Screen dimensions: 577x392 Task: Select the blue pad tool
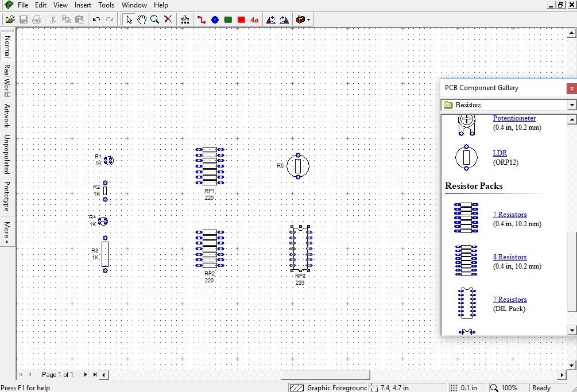(x=215, y=20)
